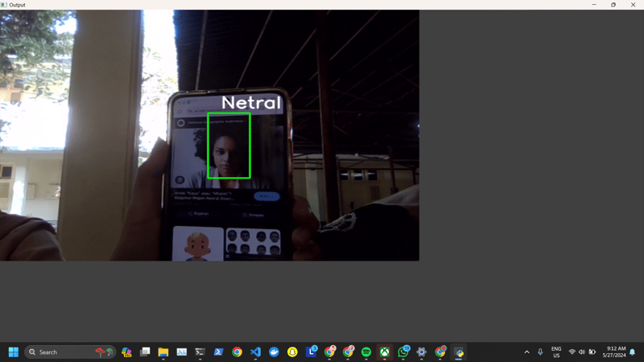The width and height of the screenshot is (644, 362).
Task: Open Windows Settings gear icon
Action: click(421, 352)
